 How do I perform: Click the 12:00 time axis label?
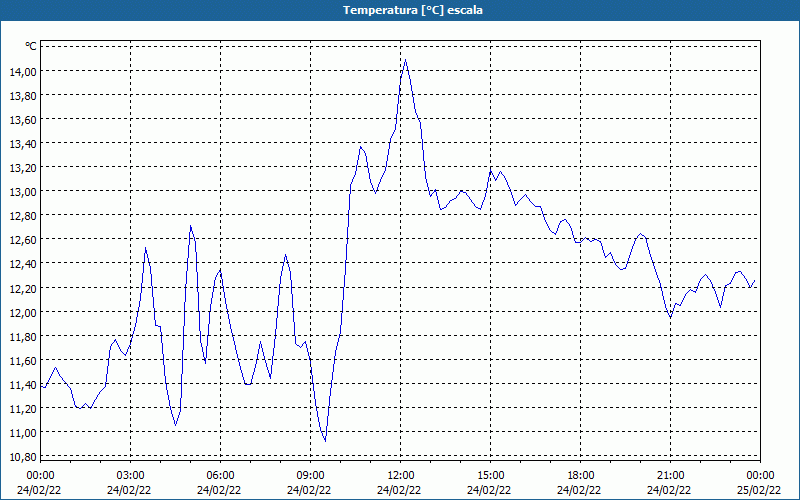pyautogui.click(x=400, y=475)
